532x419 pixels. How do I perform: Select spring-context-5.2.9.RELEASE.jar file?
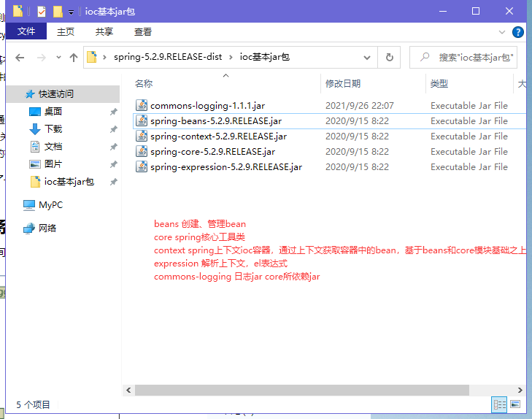tap(218, 136)
